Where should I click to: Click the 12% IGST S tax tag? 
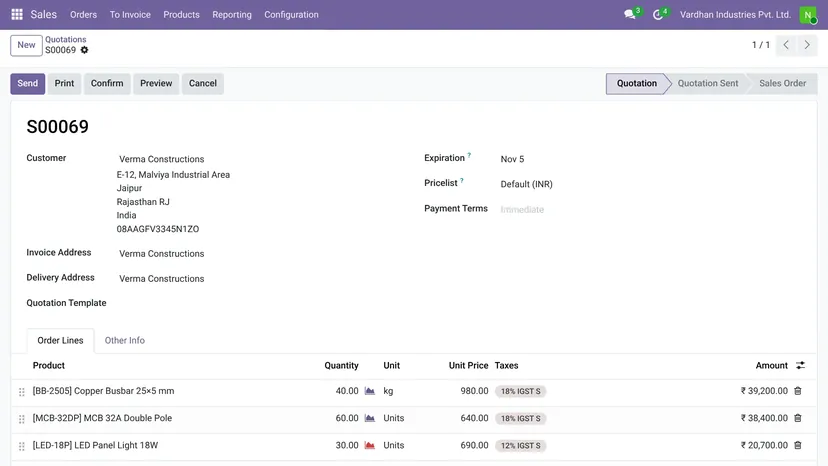tap(521, 446)
